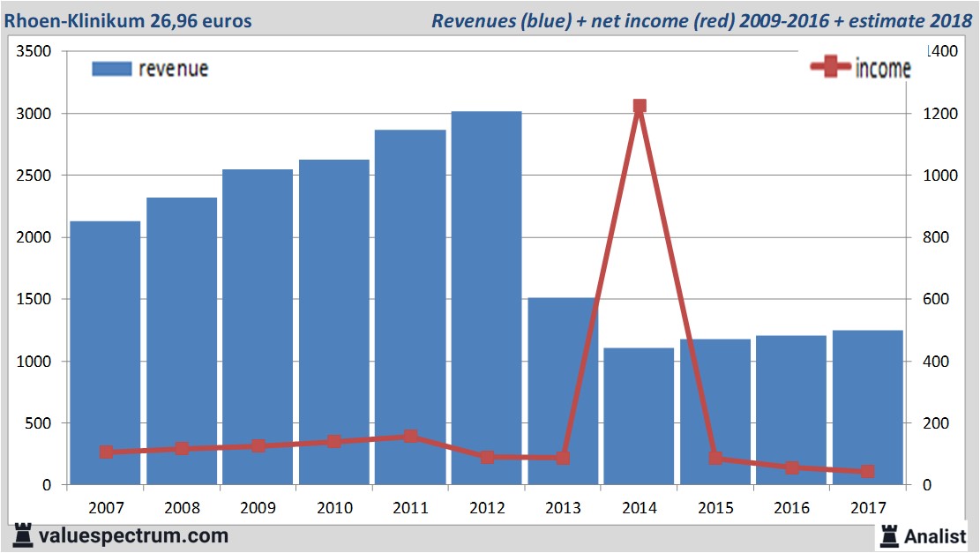
Task: Select the '2000' revenue axis value
Action: (x=34, y=237)
